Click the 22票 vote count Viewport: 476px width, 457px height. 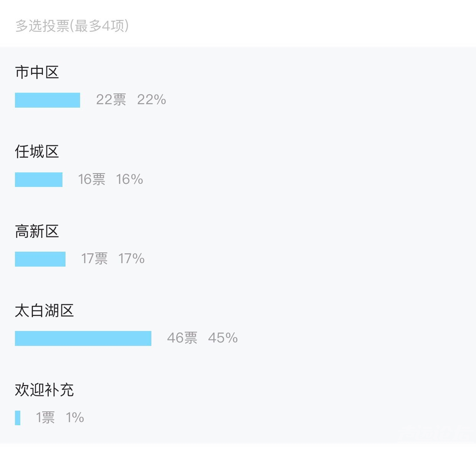click(111, 100)
